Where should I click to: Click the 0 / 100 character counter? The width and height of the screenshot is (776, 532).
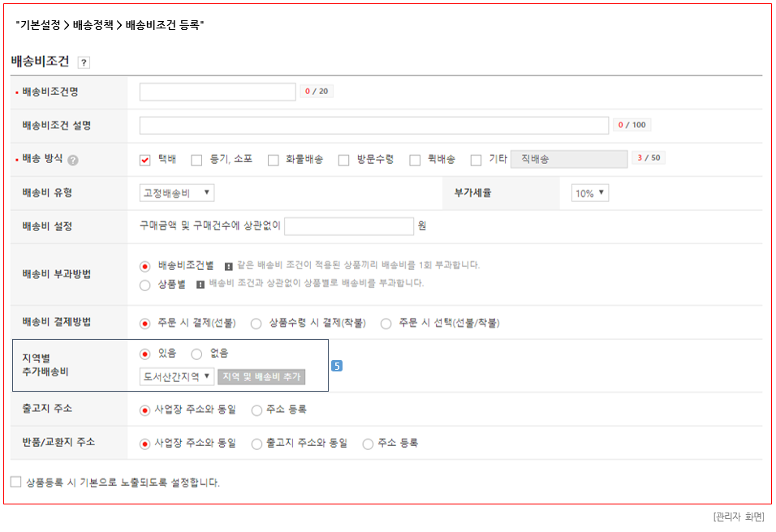(632, 125)
